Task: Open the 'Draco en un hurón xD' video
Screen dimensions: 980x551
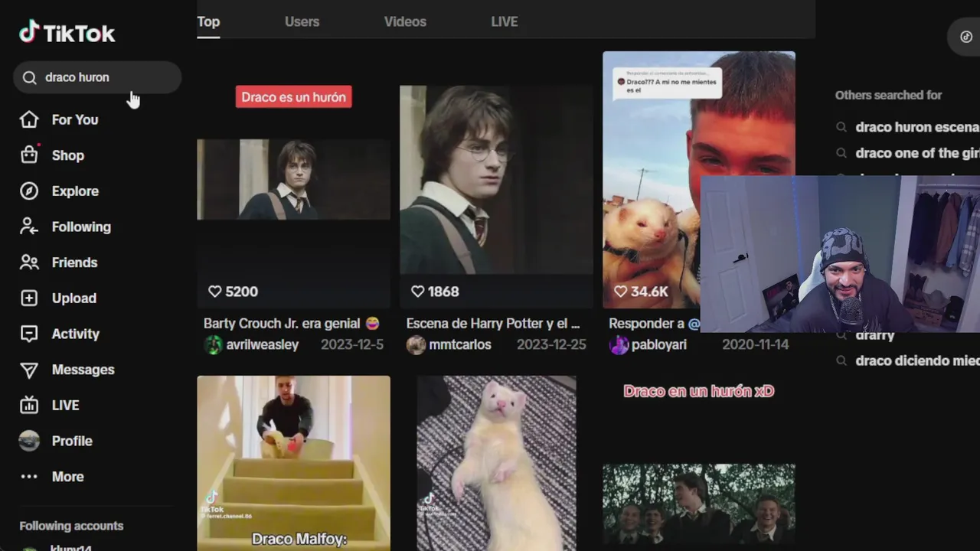Action: point(699,463)
